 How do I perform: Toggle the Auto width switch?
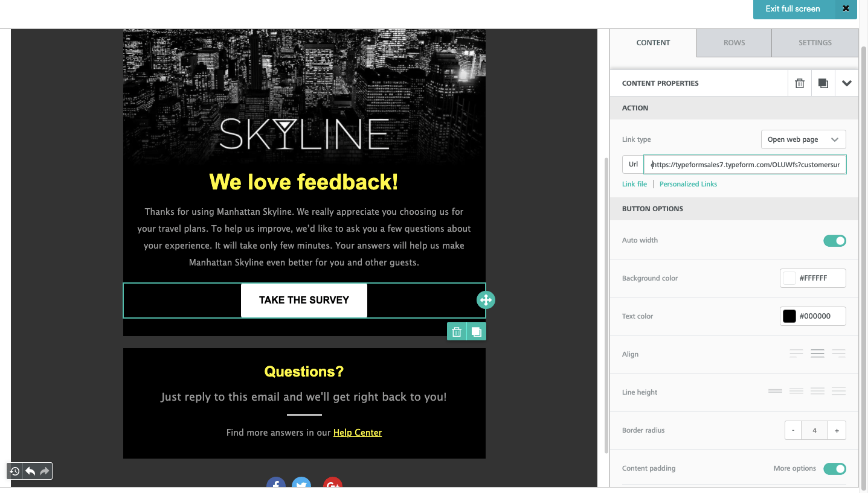[x=835, y=241]
